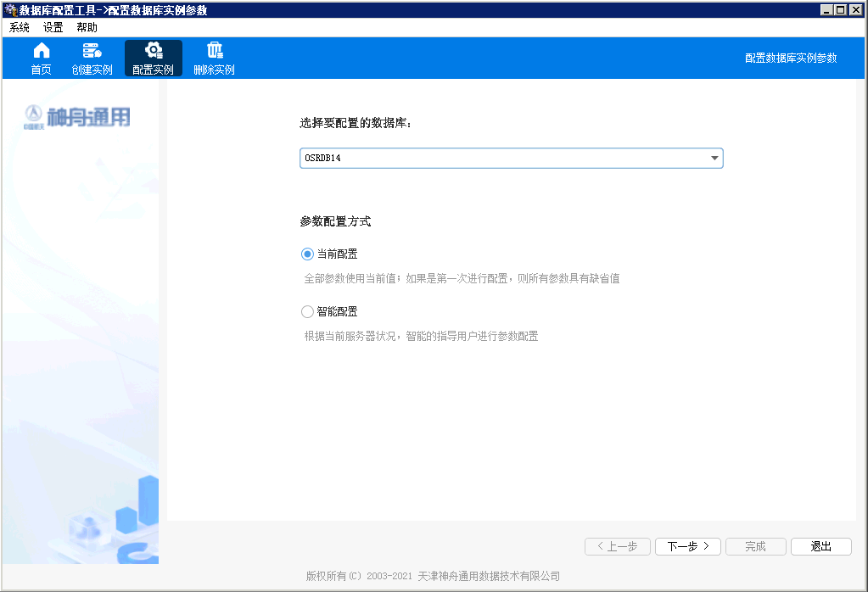This screenshot has width=868, height=592.
Task: Click the 删除实例 trash icon
Action: point(214,51)
